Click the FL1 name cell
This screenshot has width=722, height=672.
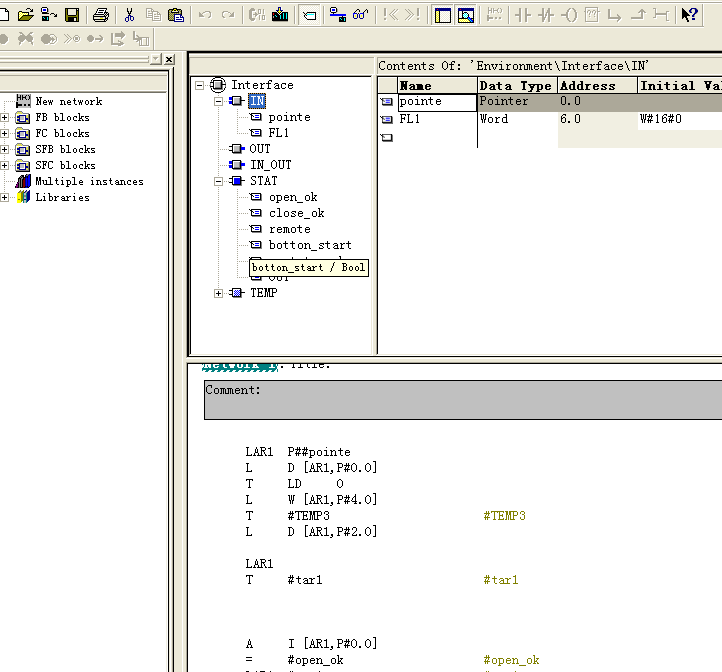[x=437, y=119]
